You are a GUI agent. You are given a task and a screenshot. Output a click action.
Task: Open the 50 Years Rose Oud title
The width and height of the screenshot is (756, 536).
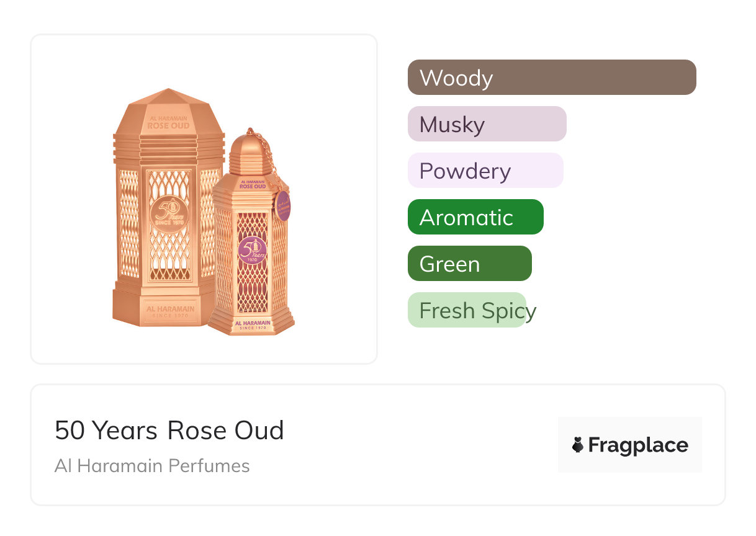tap(169, 431)
